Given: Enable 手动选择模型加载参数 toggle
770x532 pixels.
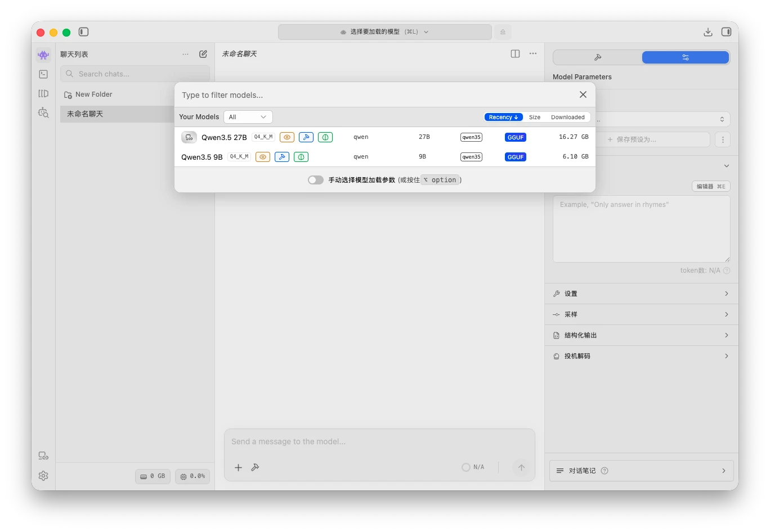Looking at the screenshot, I should 316,179.
